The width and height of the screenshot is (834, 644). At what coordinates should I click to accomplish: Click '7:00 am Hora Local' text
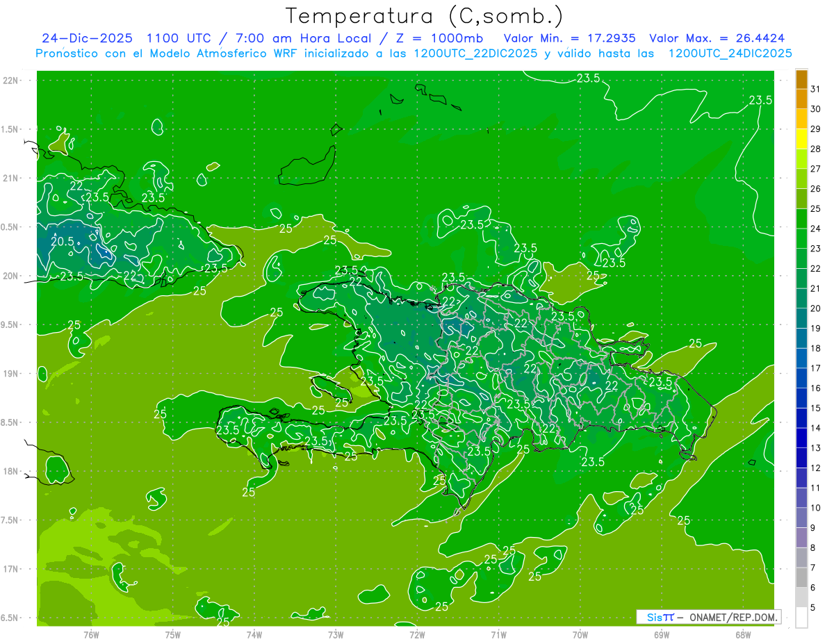(304, 38)
